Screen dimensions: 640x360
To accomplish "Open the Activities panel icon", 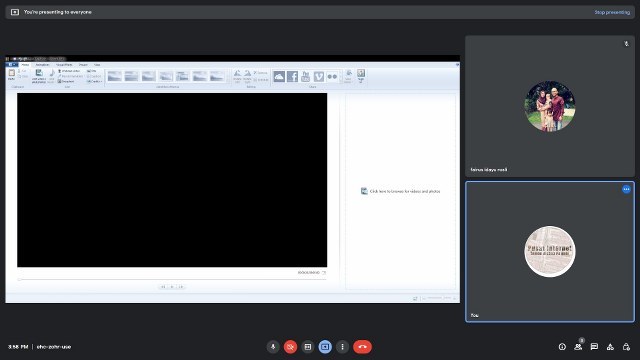I will coord(610,347).
